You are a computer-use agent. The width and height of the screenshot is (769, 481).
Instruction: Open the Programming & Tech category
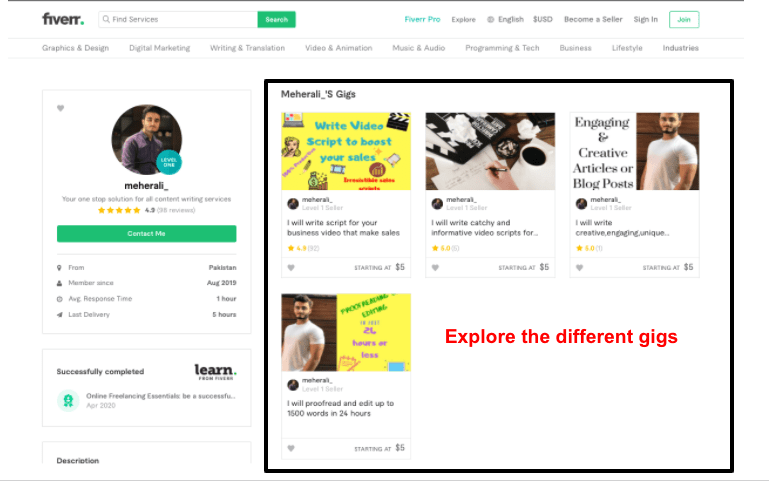(502, 48)
